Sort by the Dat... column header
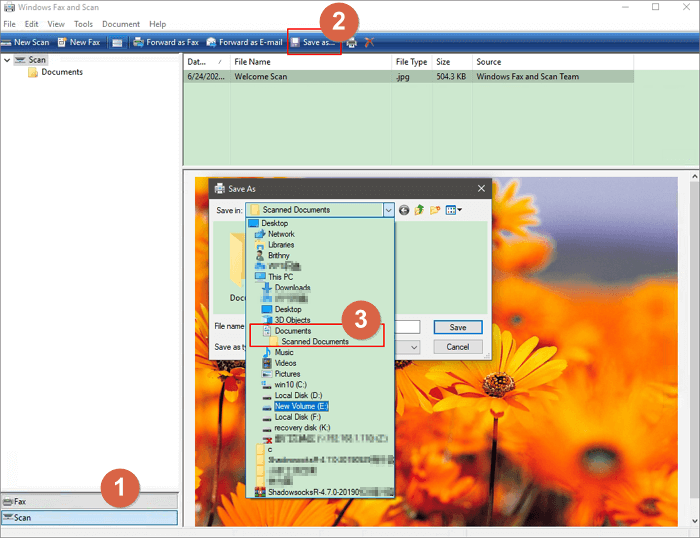The height and width of the screenshot is (538, 700). (206, 62)
